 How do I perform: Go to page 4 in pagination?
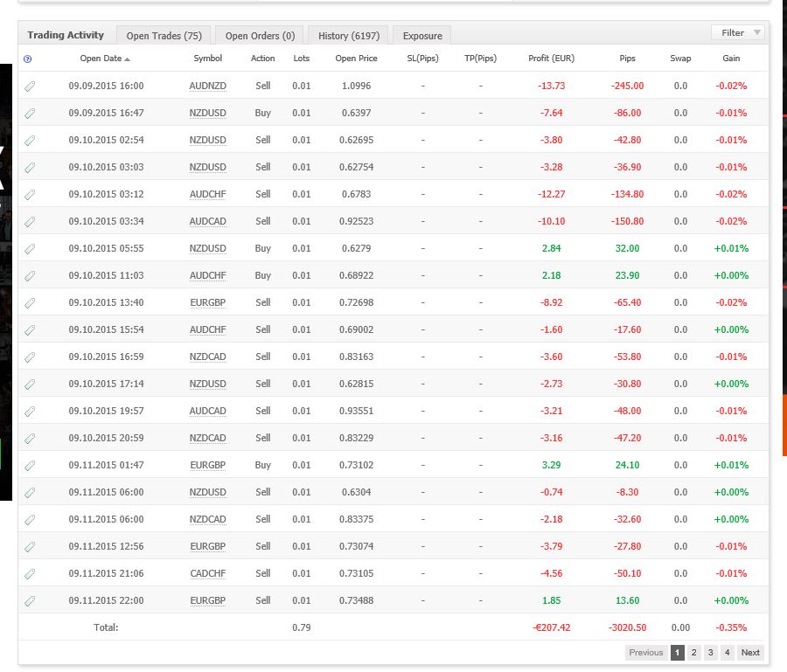click(727, 653)
